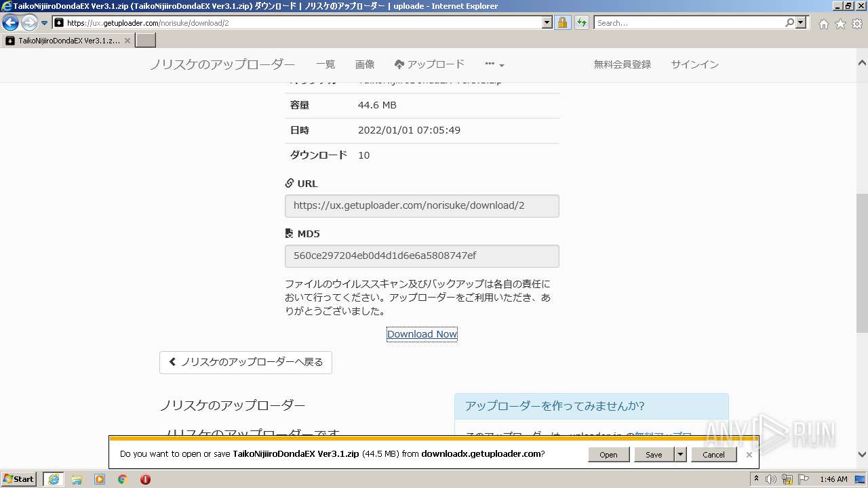
Task: Click the security lock icon
Action: (562, 23)
